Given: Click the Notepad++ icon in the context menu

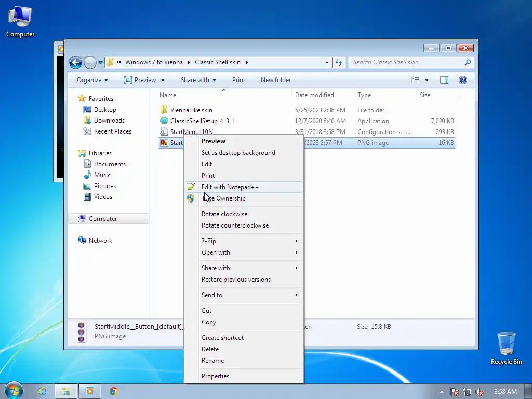Looking at the screenshot, I should coord(191,187).
